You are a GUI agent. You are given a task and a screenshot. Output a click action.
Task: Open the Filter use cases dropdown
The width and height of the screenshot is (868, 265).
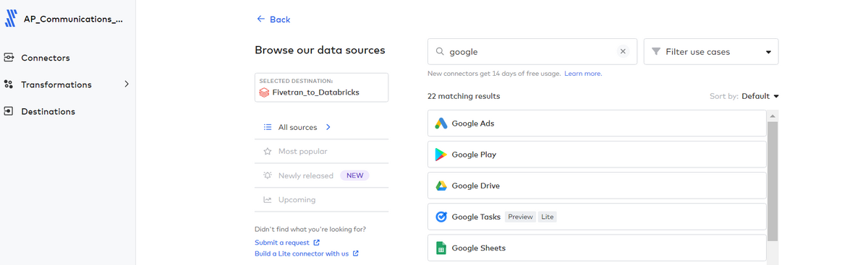[x=711, y=52]
